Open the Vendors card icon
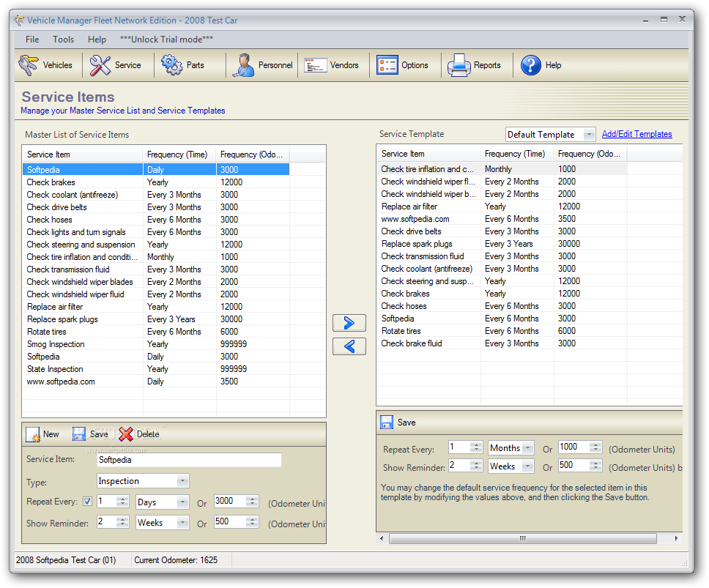The width and height of the screenshot is (709, 588). tap(315, 65)
